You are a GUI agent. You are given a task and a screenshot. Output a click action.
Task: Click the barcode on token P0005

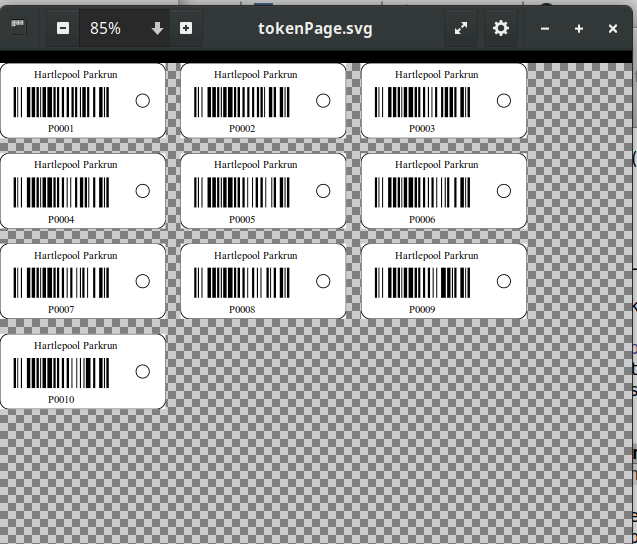(242, 192)
